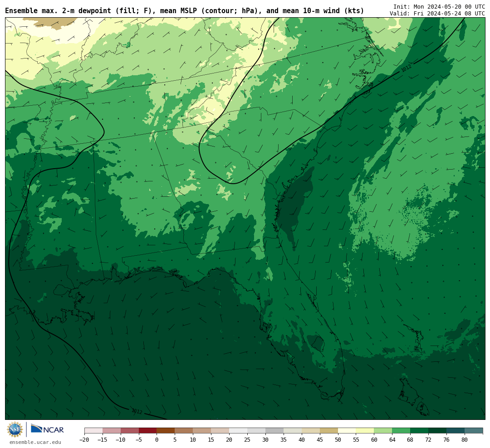This screenshot has width=490, height=448.
Task: Pick the pale tan swatch between 15 and 20
Action: [220, 431]
